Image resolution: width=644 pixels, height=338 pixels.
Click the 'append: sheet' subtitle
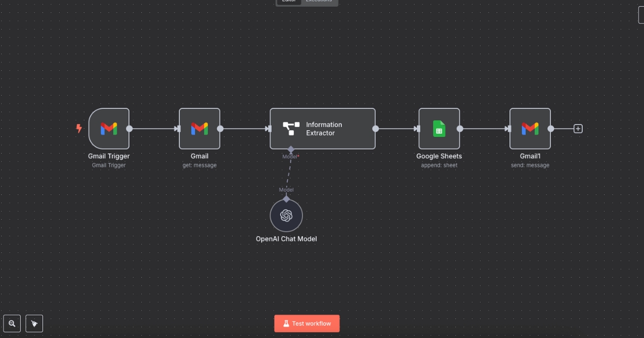click(x=439, y=165)
